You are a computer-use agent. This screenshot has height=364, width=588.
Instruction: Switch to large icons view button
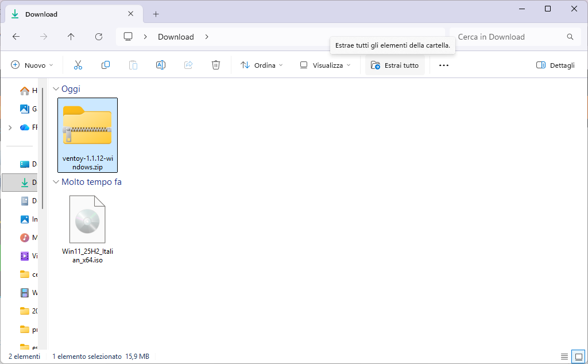[579, 356]
